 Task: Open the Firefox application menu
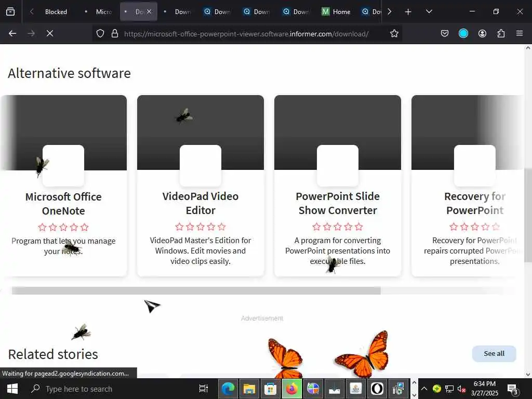520,33
